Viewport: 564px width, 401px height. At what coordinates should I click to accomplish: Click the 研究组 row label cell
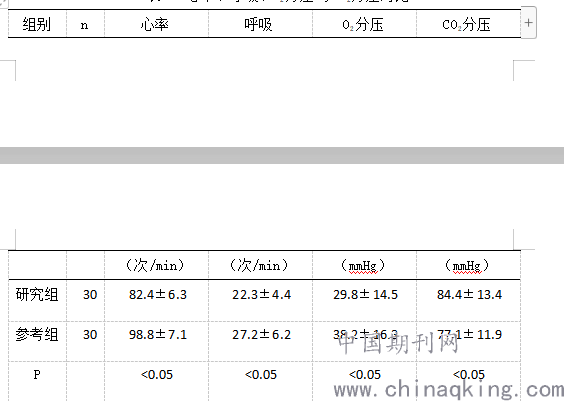pyautogui.click(x=37, y=300)
